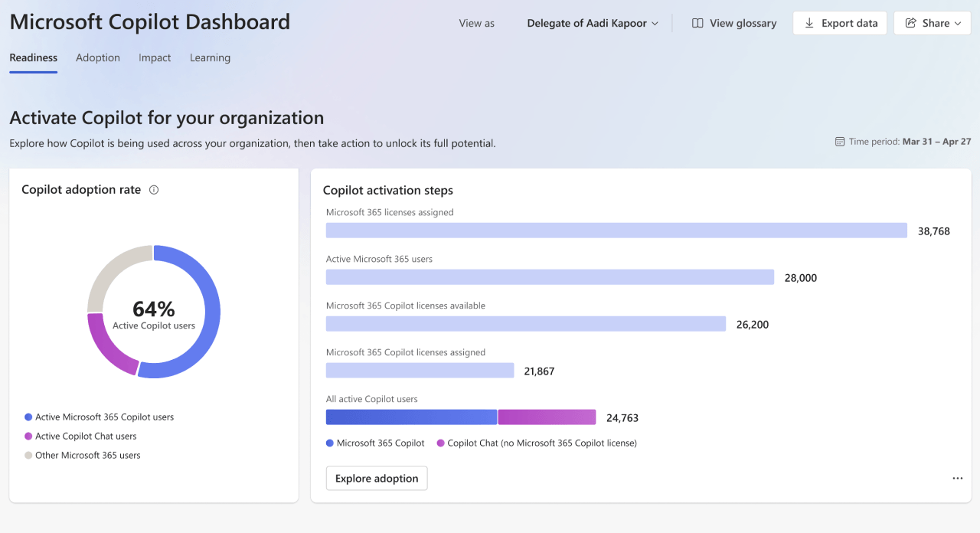Click the Microsoft Copilot Dashboard title
The image size is (980, 533).
coord(150,21)
